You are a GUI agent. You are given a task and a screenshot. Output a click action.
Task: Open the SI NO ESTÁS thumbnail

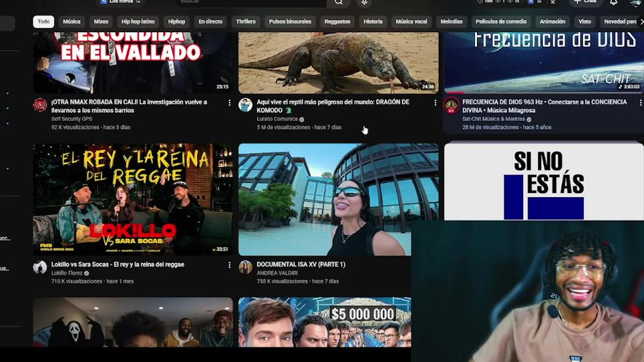click(x=544, y=182)
